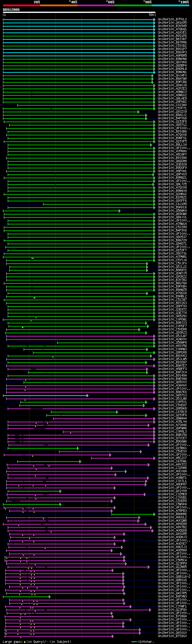192x644 pixels.
Task: Click the UniRef100_Q8R116-2 subject name
Action: coord(174,577)
